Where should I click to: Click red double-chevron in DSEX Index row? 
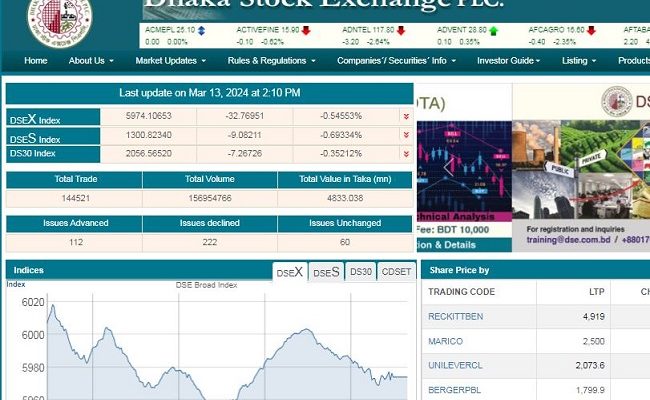[x=405, y=117]
